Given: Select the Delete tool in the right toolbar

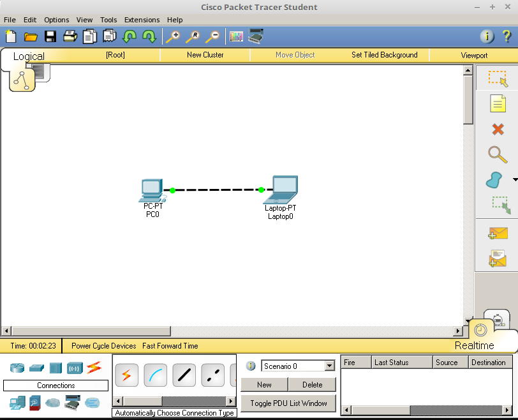Looking at the screenshot, I should (x=498, y=129).
